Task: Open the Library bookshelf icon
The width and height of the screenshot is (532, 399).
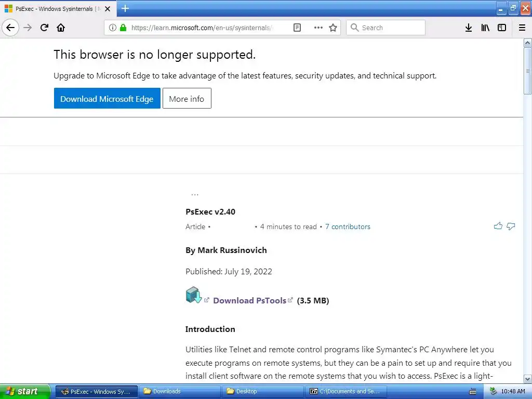Action: 485,28
